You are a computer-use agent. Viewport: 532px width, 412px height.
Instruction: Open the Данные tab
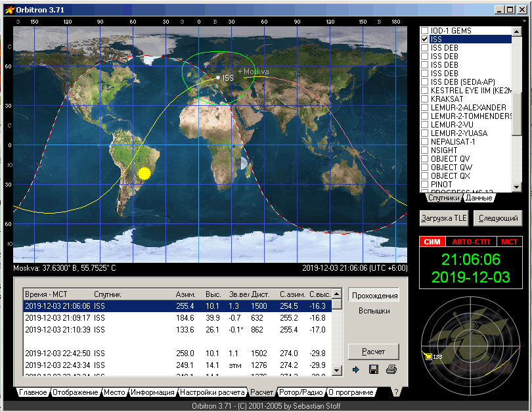coord(479,198)
